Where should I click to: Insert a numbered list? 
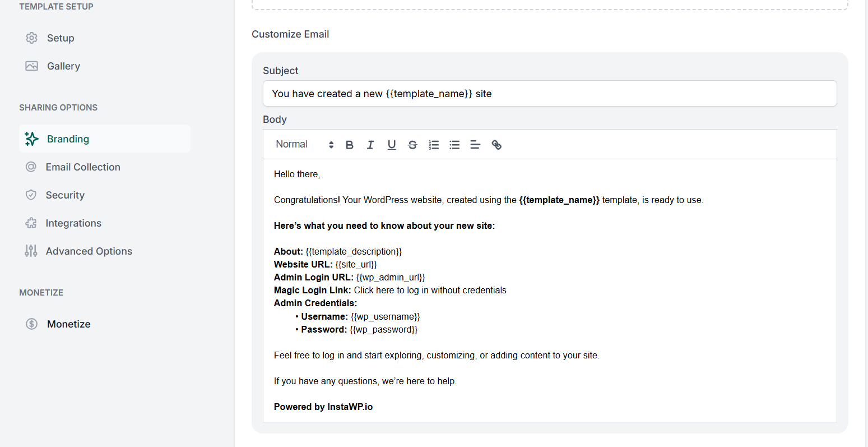(x=434, y=145)
